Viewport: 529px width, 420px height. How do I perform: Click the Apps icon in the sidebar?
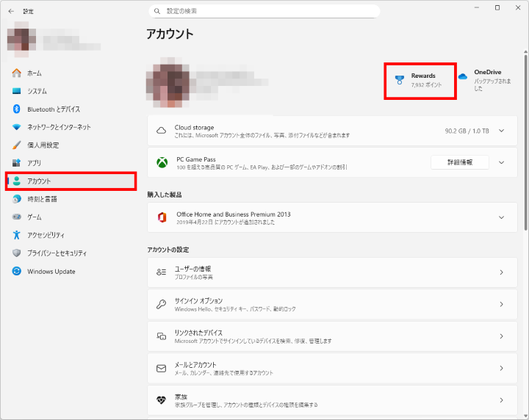click(16, 163)
